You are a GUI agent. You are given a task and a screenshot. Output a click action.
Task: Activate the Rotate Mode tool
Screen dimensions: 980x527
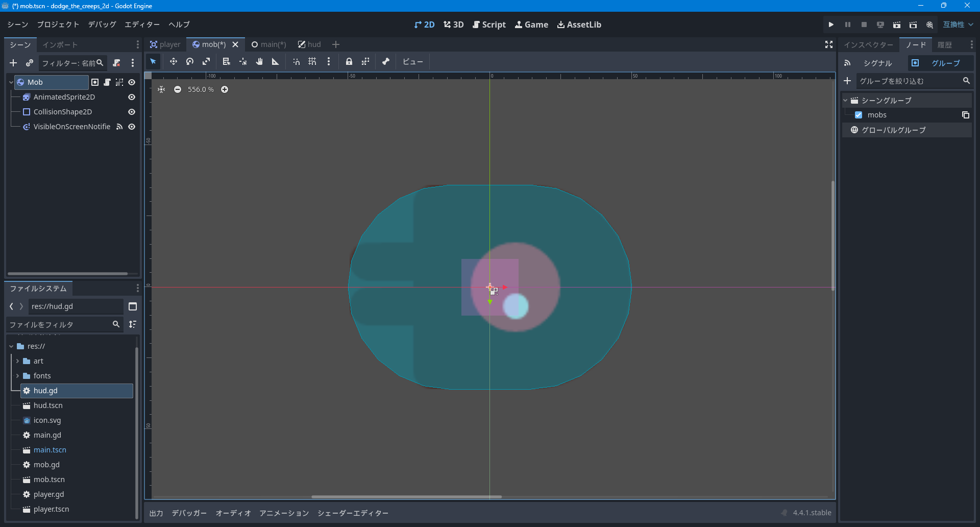pyautogui.click(x=190, y=62)
